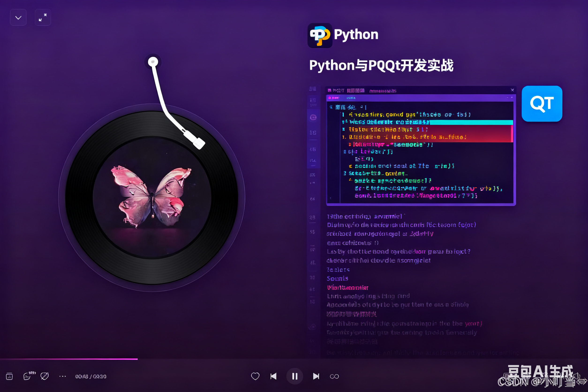Click the Python logo icon

tap(320, 35)
